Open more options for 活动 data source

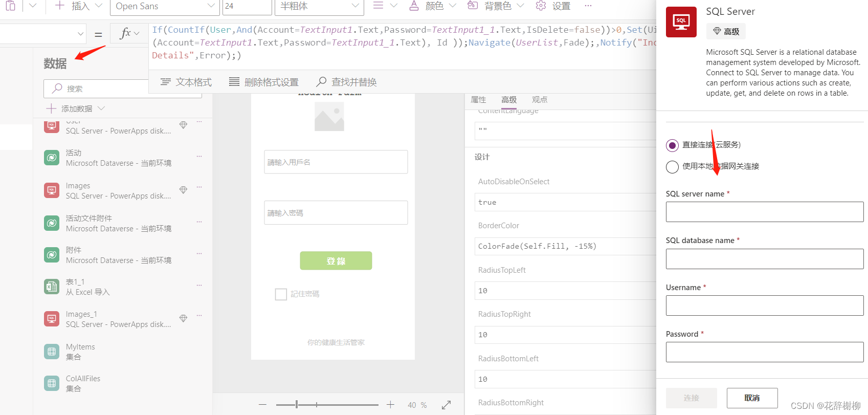click(x=199, y=157)
